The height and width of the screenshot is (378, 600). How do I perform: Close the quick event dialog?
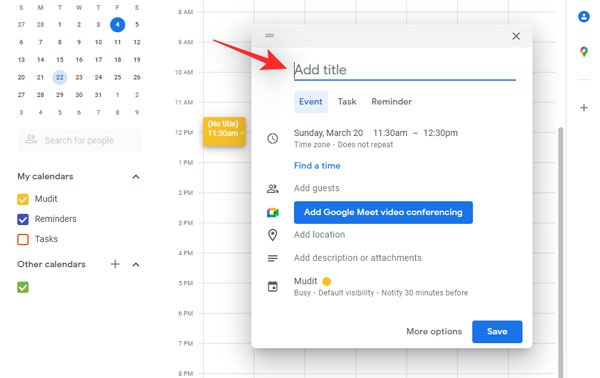pos(516,36)
